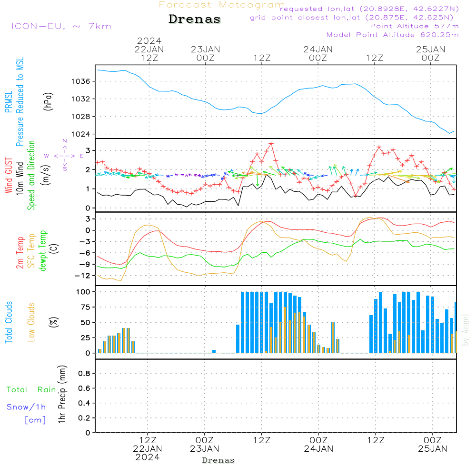The image size is (476, 476).
Task: Click the top axis "24JAN 00Z" label
Action: point(318,53)
